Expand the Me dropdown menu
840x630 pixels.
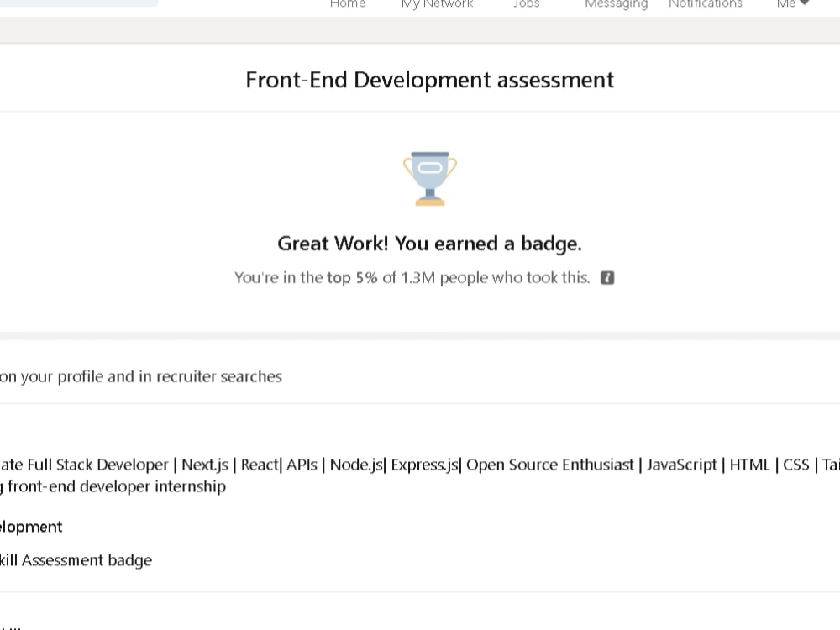(x=804, y=3)
